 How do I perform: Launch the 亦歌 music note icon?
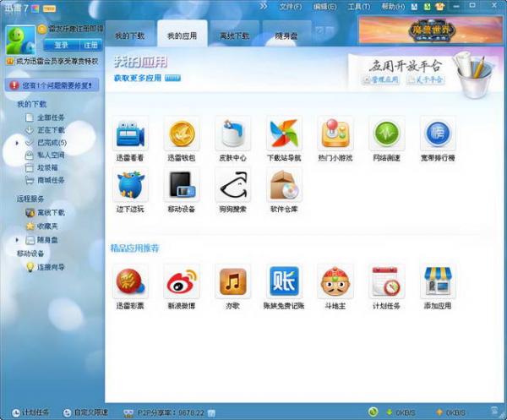tap(233, 281)
